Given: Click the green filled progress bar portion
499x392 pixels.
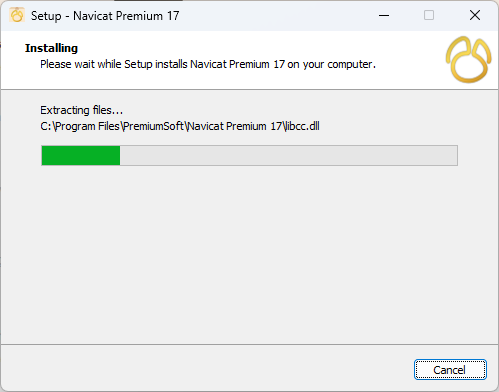Looking at the screenshot, I should coord(81,155).
